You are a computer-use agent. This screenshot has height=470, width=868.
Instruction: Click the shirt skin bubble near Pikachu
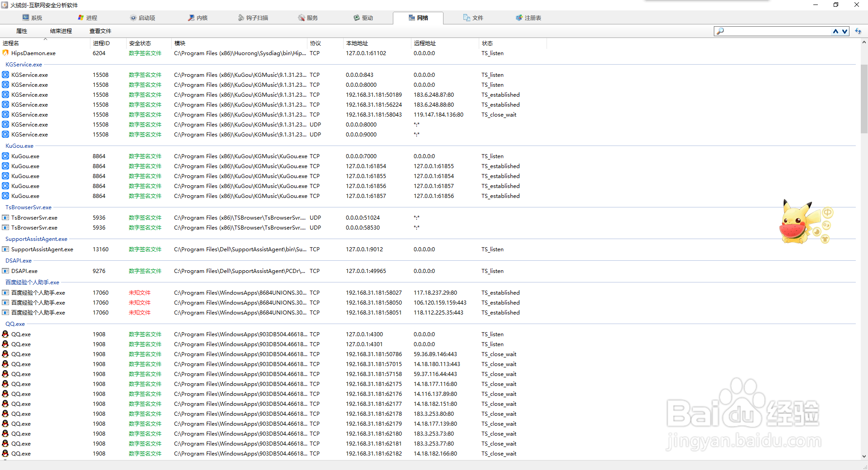click(x=825, y=239)
